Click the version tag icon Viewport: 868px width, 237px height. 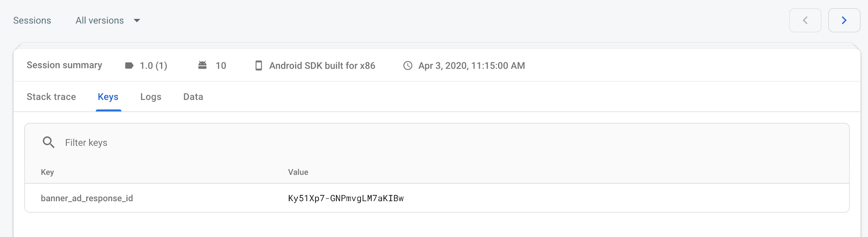point(129,66)
